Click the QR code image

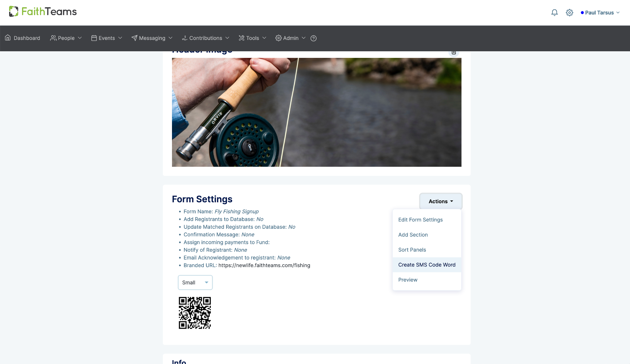[195, 313]
